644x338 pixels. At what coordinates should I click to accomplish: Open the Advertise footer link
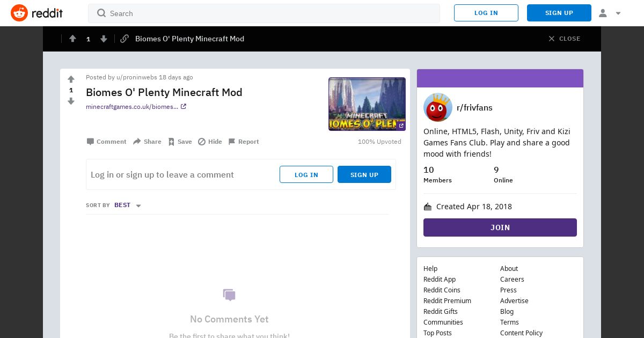pyautogui.click(x=514, y=301)
